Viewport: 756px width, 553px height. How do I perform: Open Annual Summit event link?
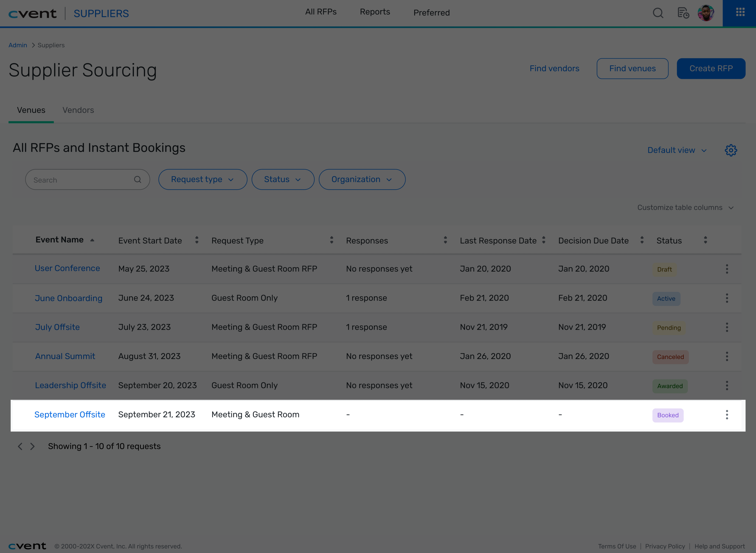coord(65,356)
